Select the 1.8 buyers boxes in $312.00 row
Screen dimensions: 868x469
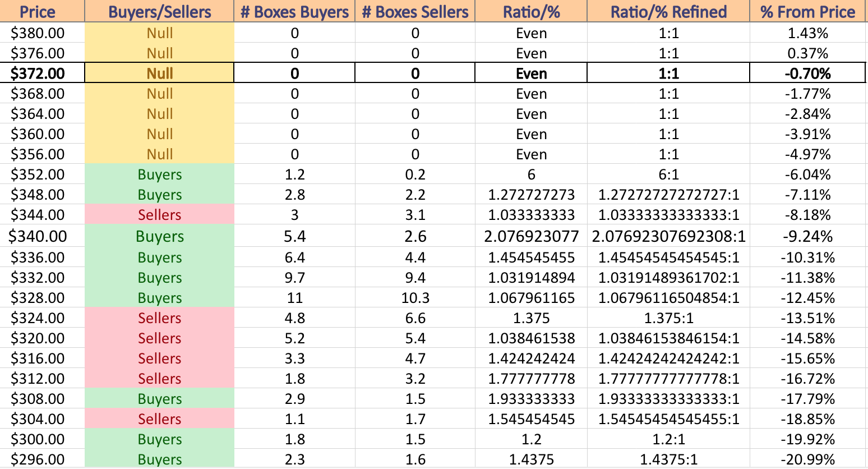[294, 379]
